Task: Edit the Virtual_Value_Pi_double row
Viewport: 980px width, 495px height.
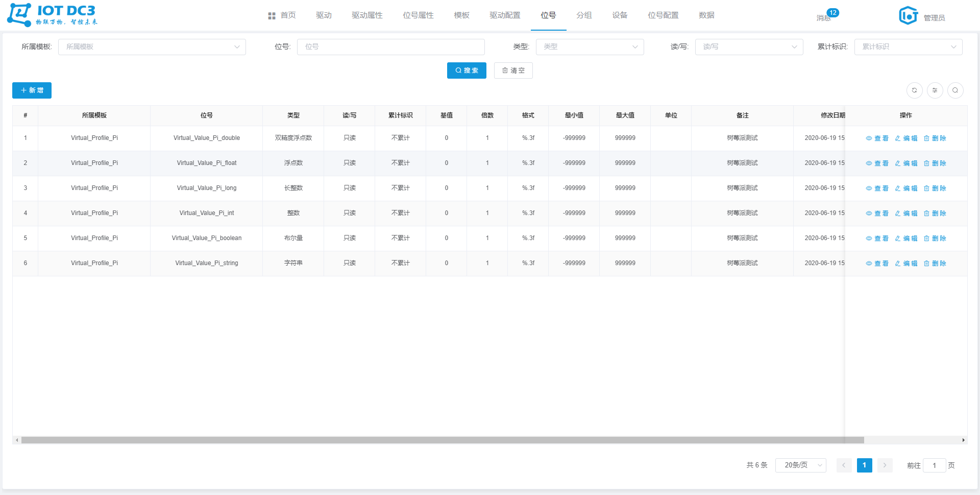Action: [x=906, y=138]
